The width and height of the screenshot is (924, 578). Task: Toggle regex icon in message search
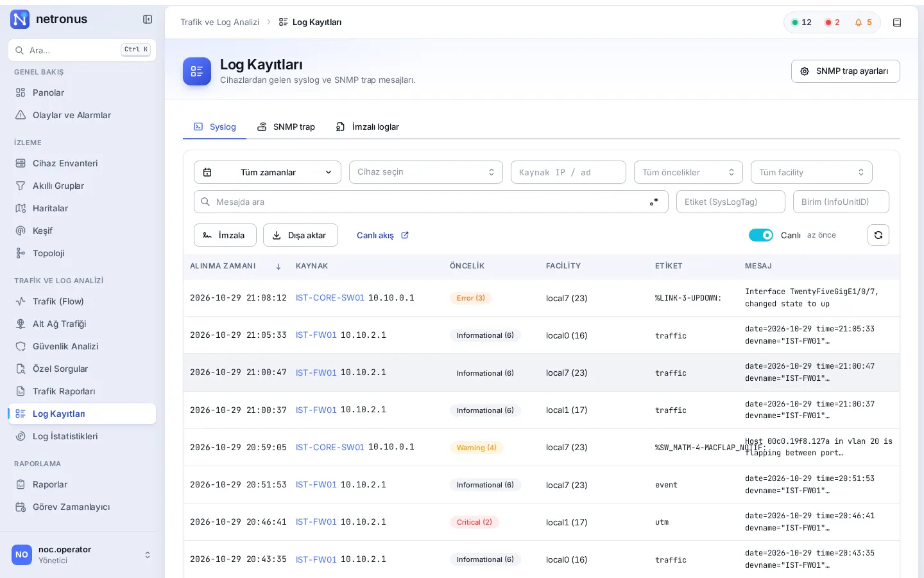pos(653,202)
